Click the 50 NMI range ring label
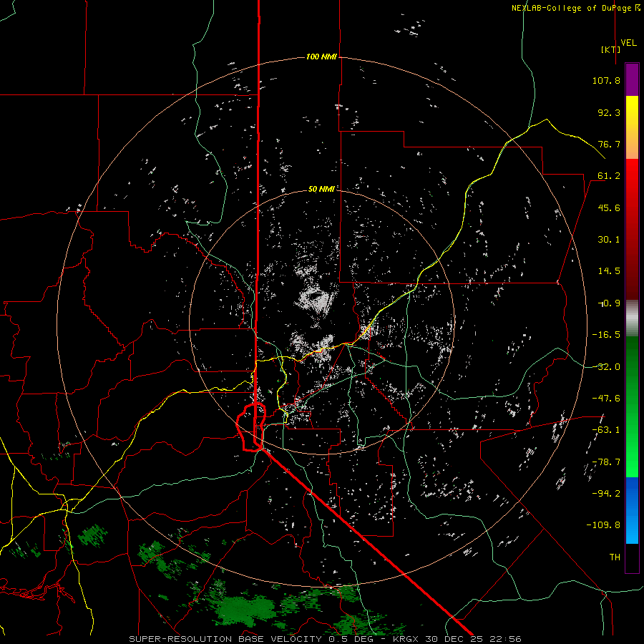 [321, 190]
